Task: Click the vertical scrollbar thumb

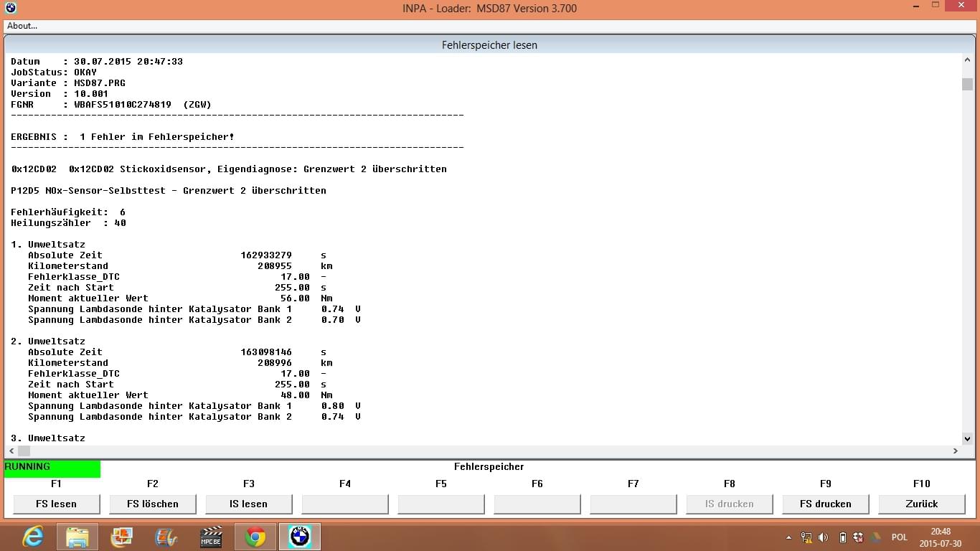Action: (967, 84)
